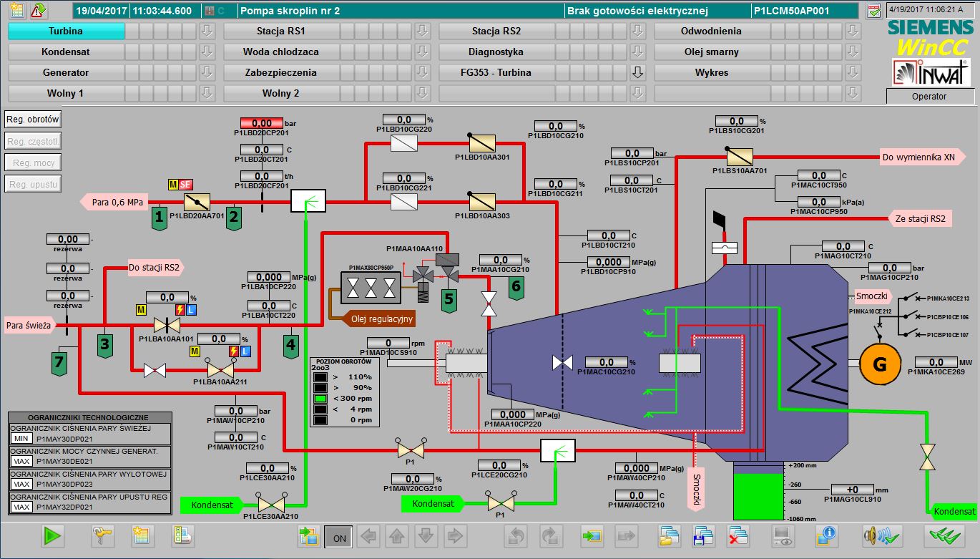Screen dimensions: 980x559
Task: Expand the arrow next to FG353 - Turbina
Action: pos(637,73)
